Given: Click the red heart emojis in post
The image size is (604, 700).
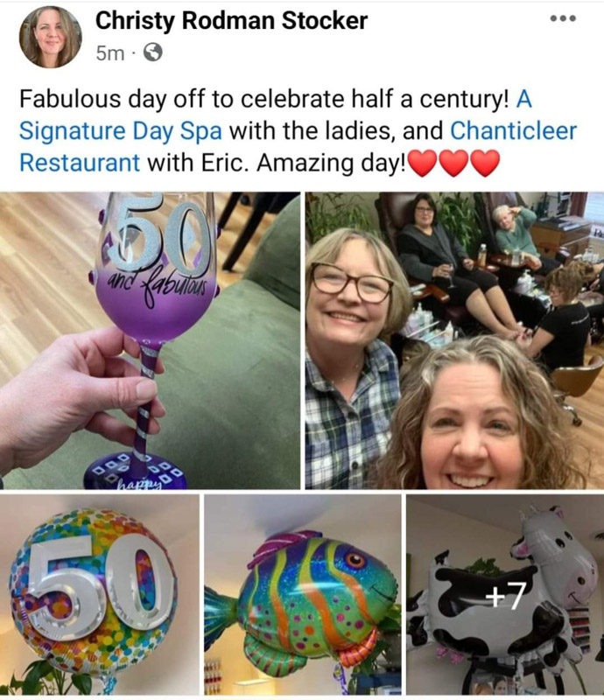Looking at the screenshot, I should [x=454, y=163].
